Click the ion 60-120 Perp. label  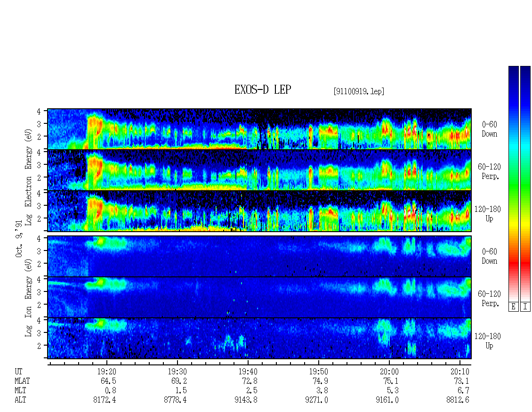tap(490, 299)
